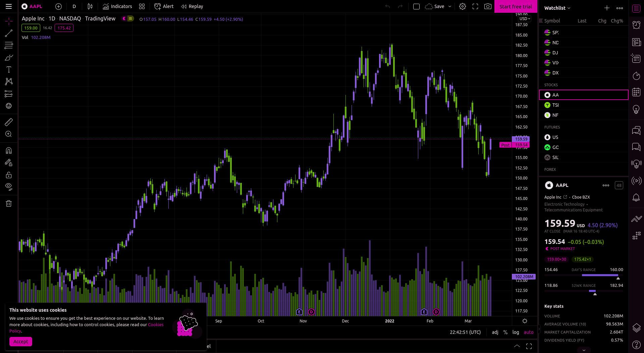Accept the cookies notice
The width and height of the screenshot is (644, 353).
(21, 342)
